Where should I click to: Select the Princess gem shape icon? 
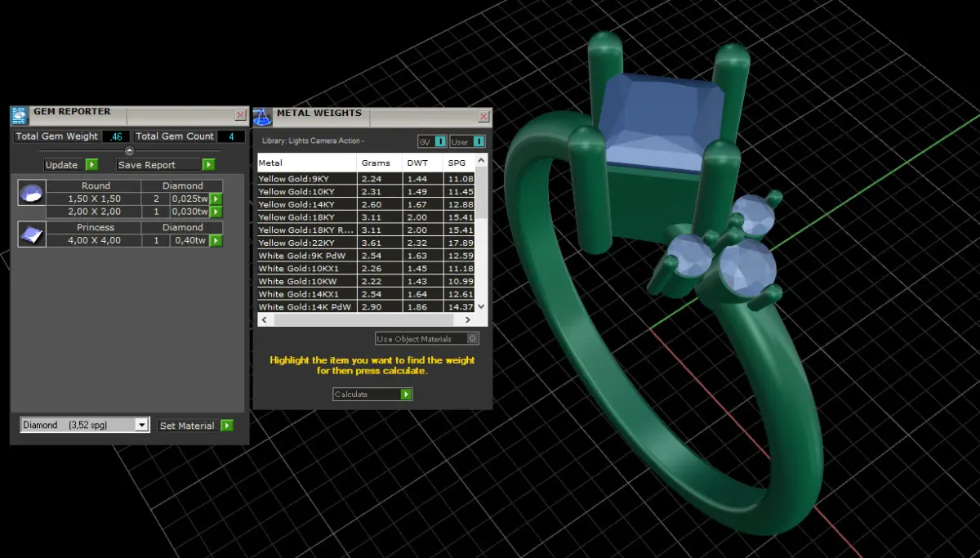coord(31,234)
